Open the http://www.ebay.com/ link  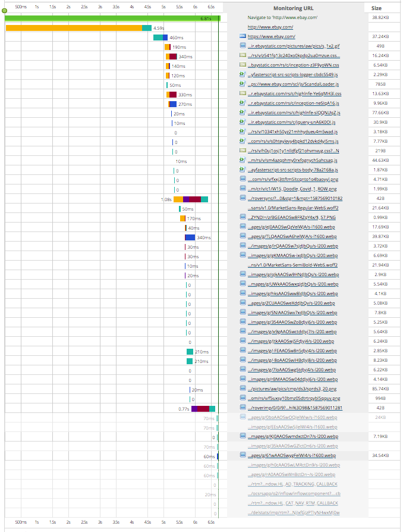click(270, 27)
